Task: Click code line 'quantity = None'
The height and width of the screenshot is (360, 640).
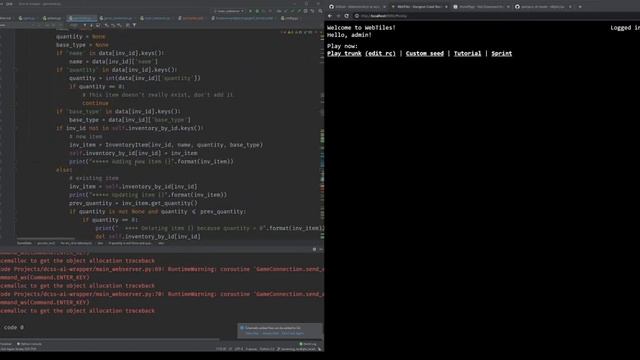Action: coord(80,37)
